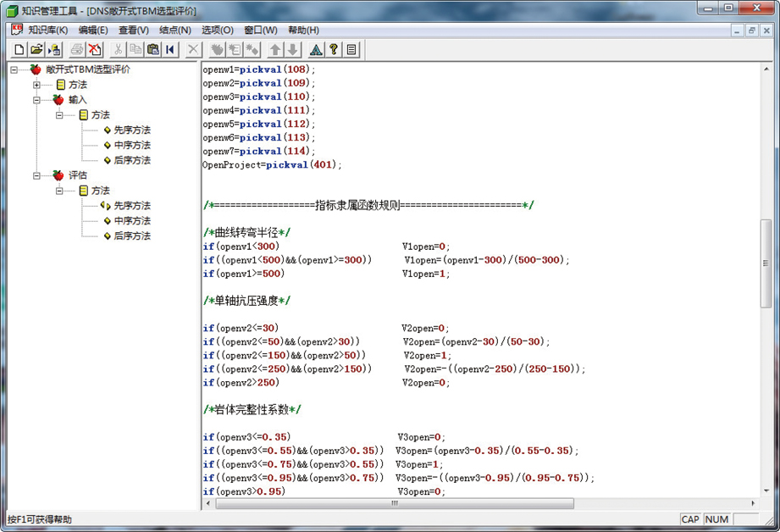Viewport: 780px width, 532px height.
Task: Select 中序方法 under the 评估 node
Action: [x=132, y=220]
